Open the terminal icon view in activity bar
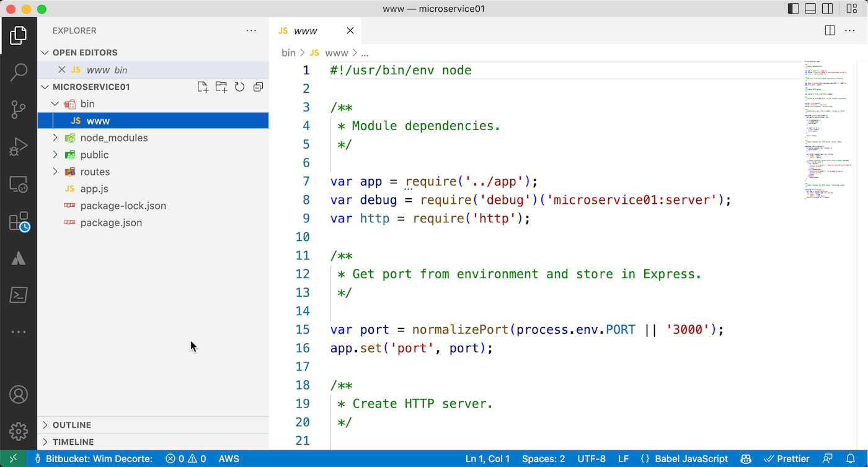The image size is (868, 467). [x=19, y=295]
